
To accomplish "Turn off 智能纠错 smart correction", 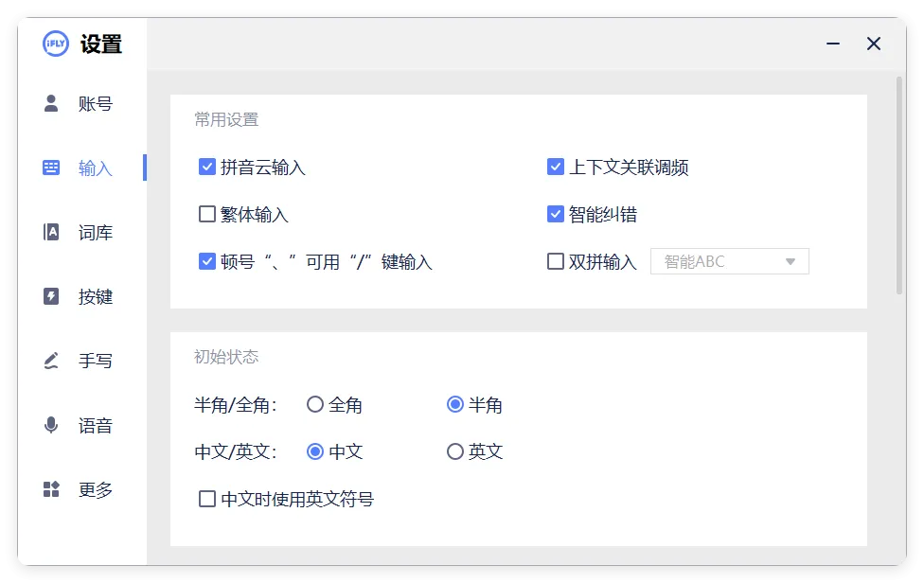I will coord(556,214).
